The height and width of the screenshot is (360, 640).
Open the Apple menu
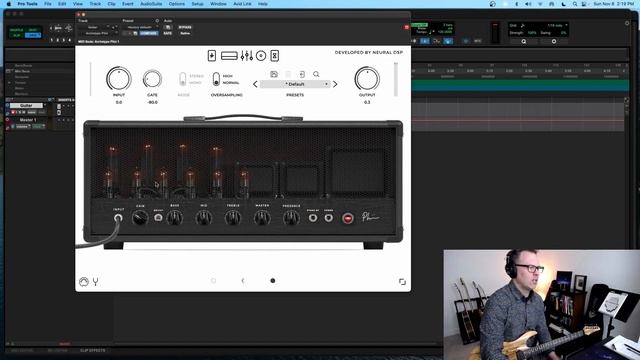(9, 4)
